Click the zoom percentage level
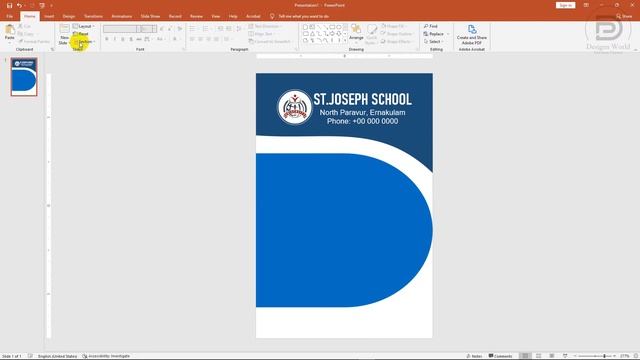Viewport: 640px width, 360px height. pyautogui.click(x=624, y=356)
